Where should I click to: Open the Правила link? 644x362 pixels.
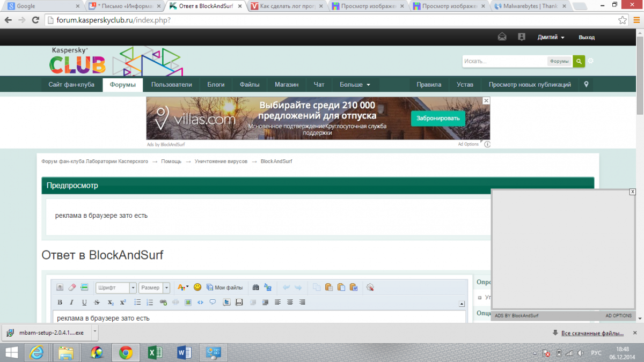(x=429, y=85)
